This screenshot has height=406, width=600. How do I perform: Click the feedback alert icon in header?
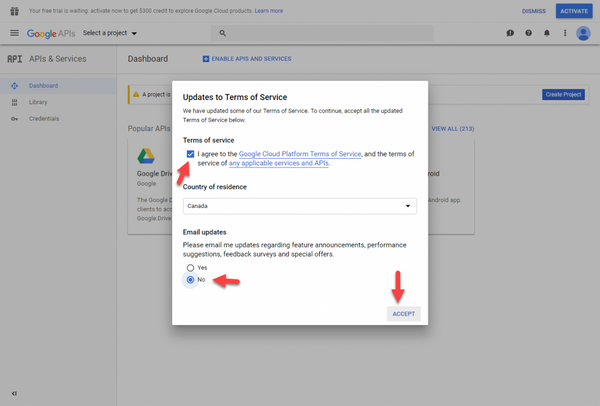point(510,33)
